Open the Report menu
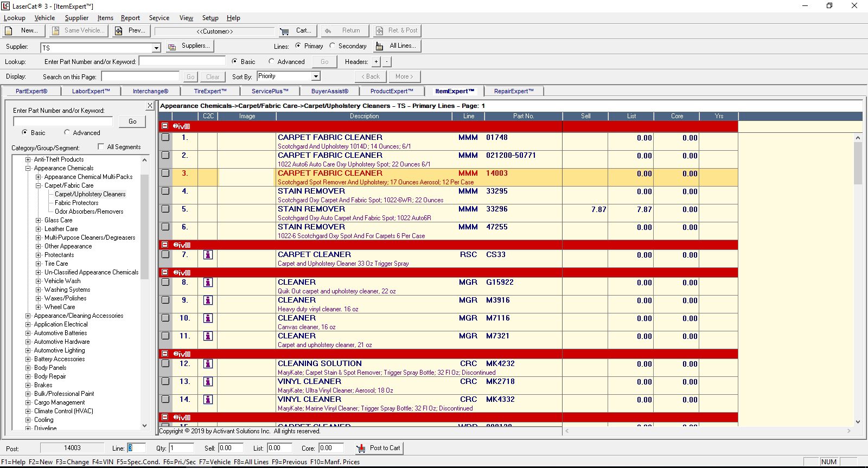Viewport: 868px width, 468px height. tap(130, 18)
